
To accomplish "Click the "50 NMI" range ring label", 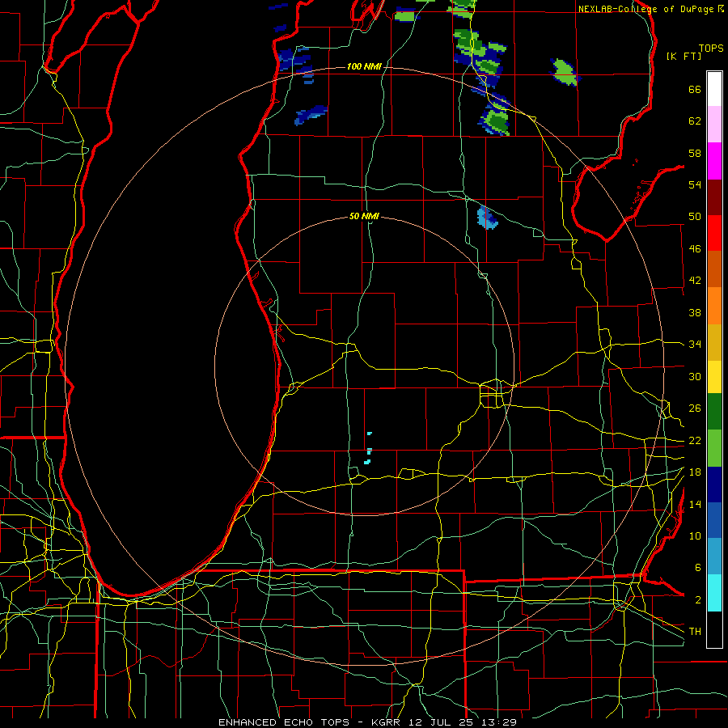I will (364, 216).
